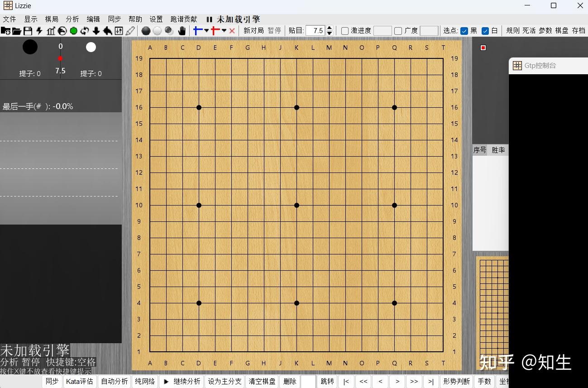Select the hand tool in the toolbar

pyautogui.click(x=182, y=30)
